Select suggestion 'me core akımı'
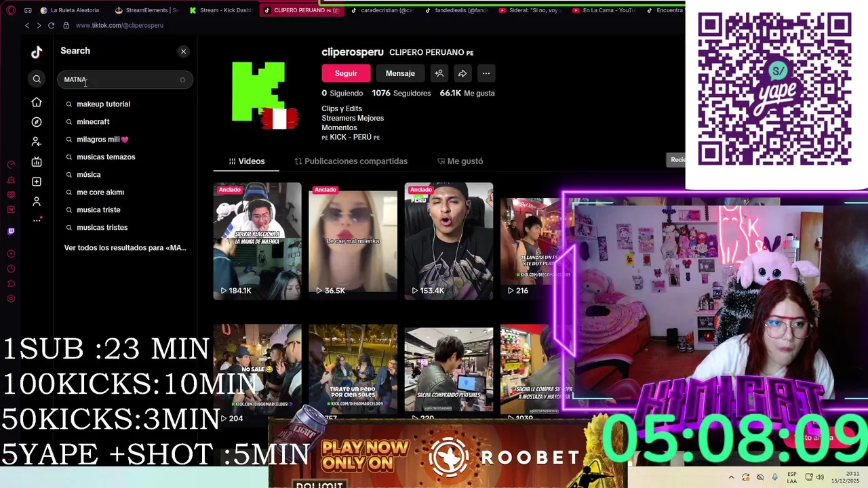 100,192
